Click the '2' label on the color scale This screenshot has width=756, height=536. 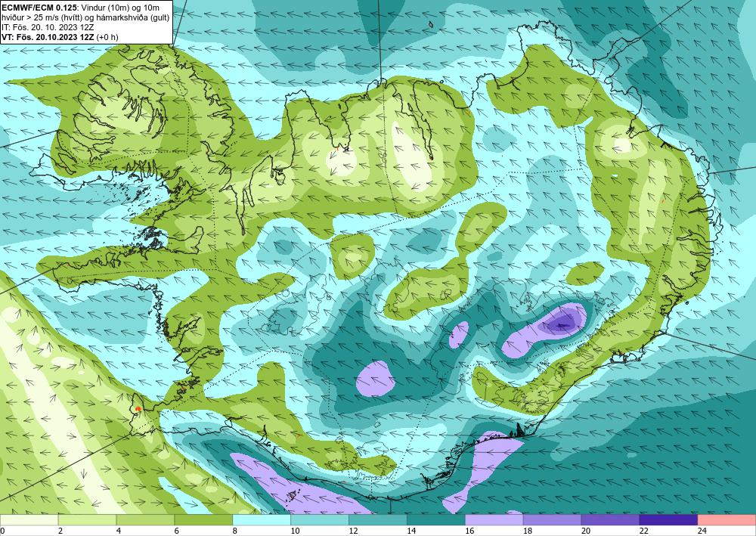60,531
